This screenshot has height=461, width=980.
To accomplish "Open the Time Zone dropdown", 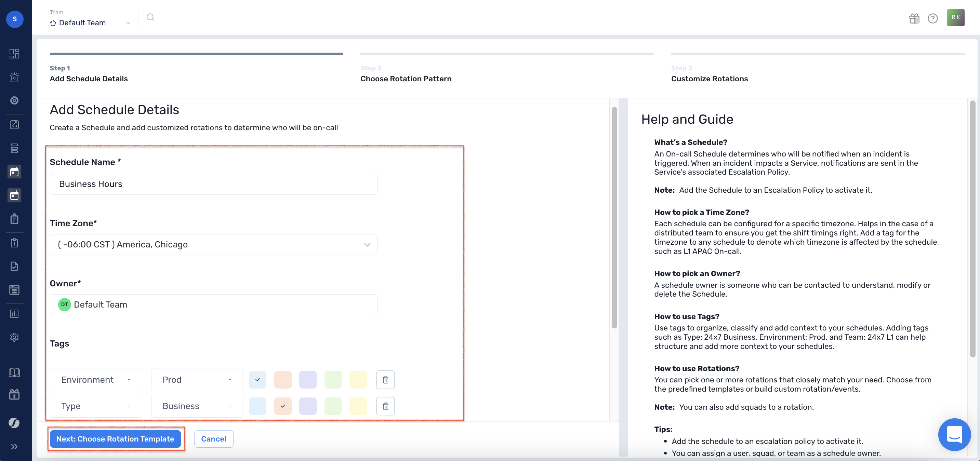I will click(213, 245).
